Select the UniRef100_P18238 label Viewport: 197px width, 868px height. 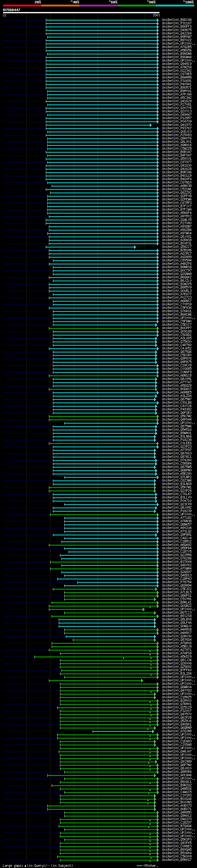point(177,440)
